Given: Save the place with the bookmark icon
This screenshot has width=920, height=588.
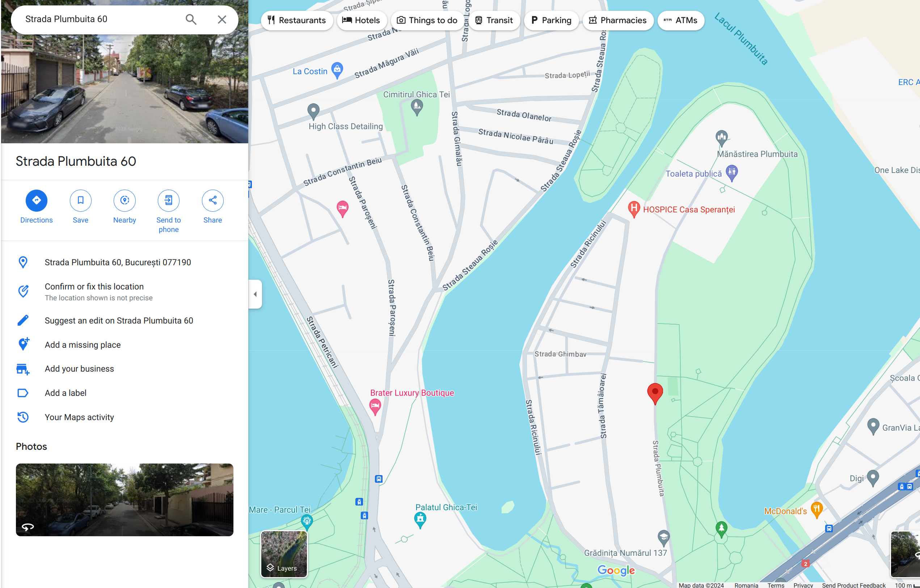Looking at the screenshot, I should pos(80,200).
